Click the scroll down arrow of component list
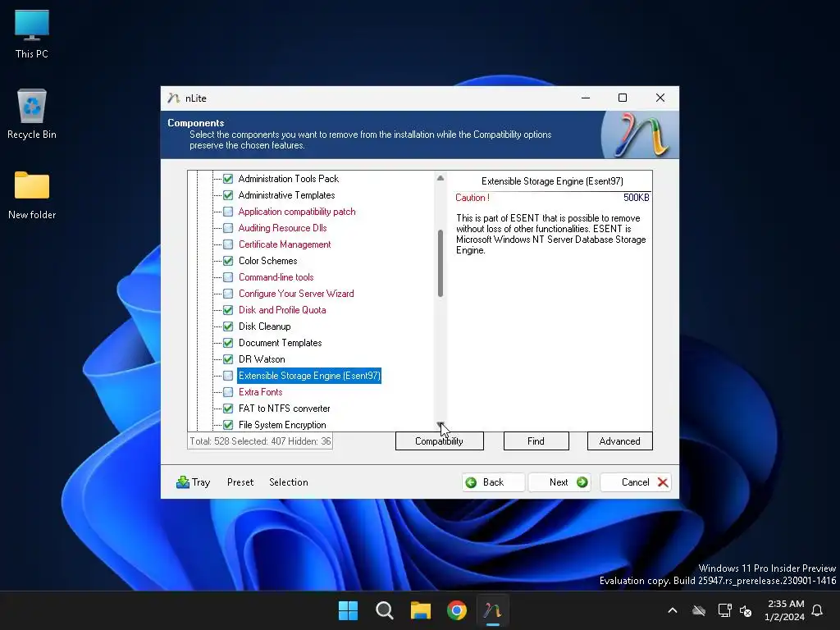Screen dimensions: 840x630 (x=441, y=424)
